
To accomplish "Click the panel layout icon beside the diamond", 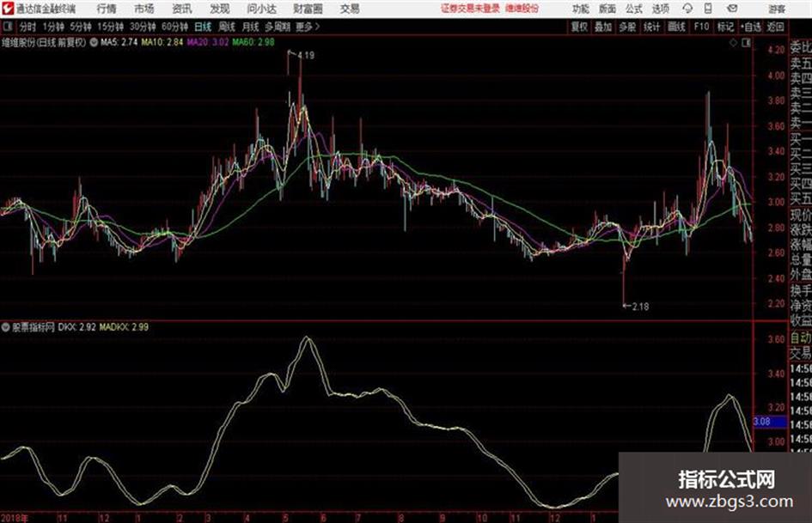I will (x=746, y=43).
